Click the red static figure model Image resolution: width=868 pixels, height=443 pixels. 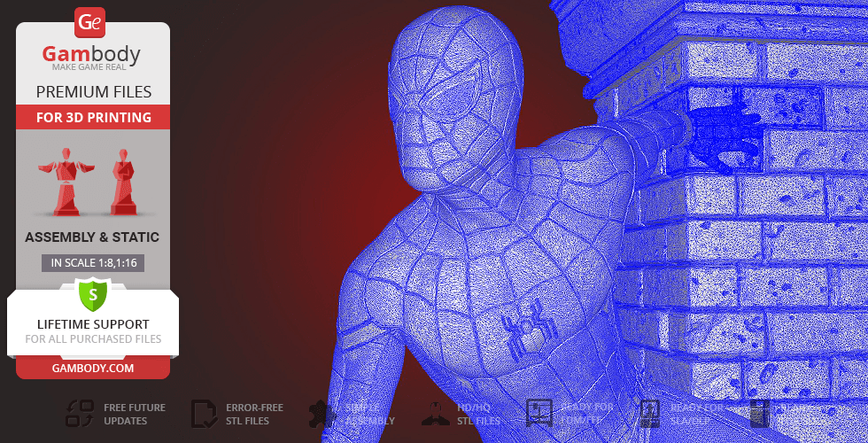coord(122,183)
